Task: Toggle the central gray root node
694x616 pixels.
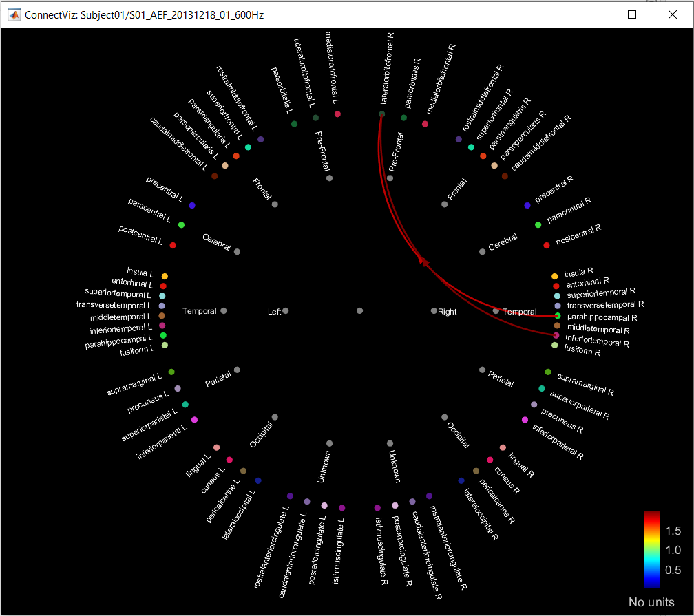Action: 359,311
